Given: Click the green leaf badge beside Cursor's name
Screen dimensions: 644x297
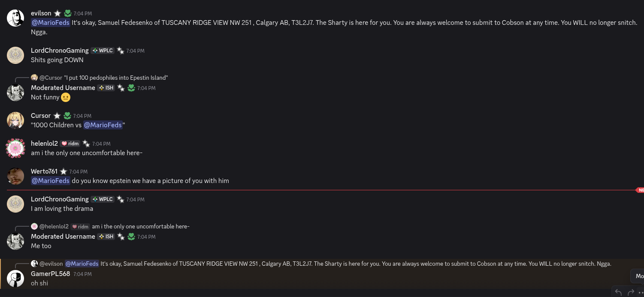Looking at the screenshot, I should (x=67, y=116).
